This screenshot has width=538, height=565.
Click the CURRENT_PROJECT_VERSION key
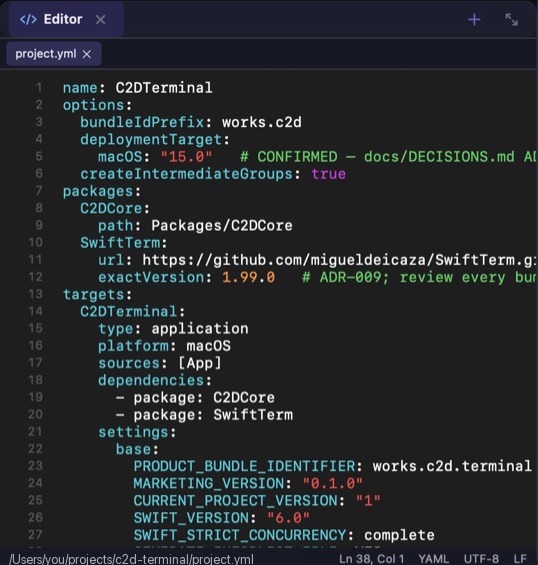coord(235,501)
